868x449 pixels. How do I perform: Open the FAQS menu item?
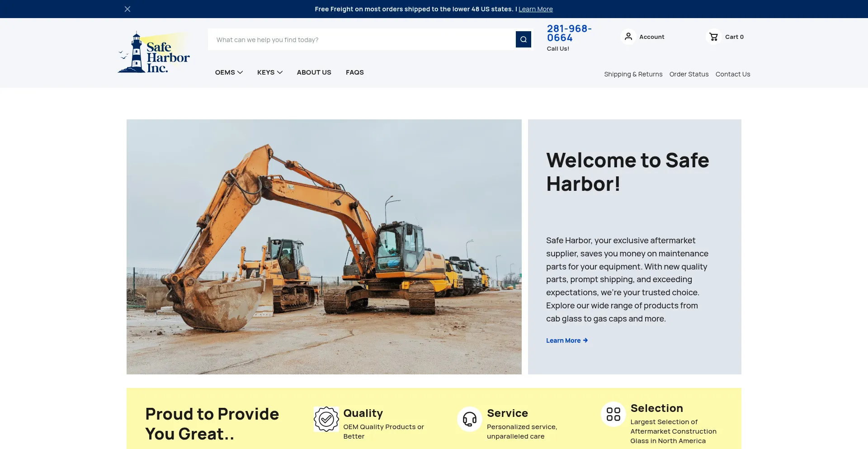point(354,72)
